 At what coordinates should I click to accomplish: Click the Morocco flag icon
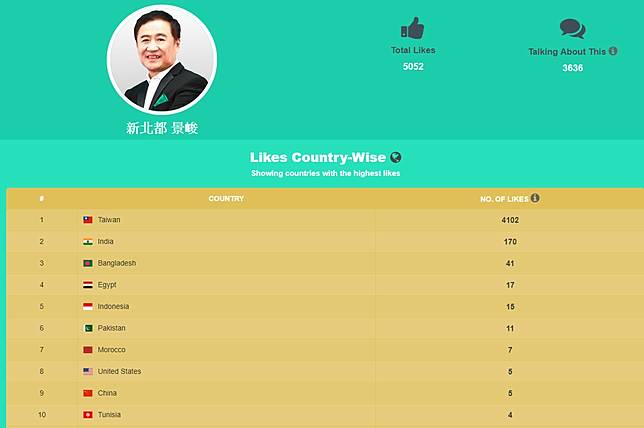point(88,350)
